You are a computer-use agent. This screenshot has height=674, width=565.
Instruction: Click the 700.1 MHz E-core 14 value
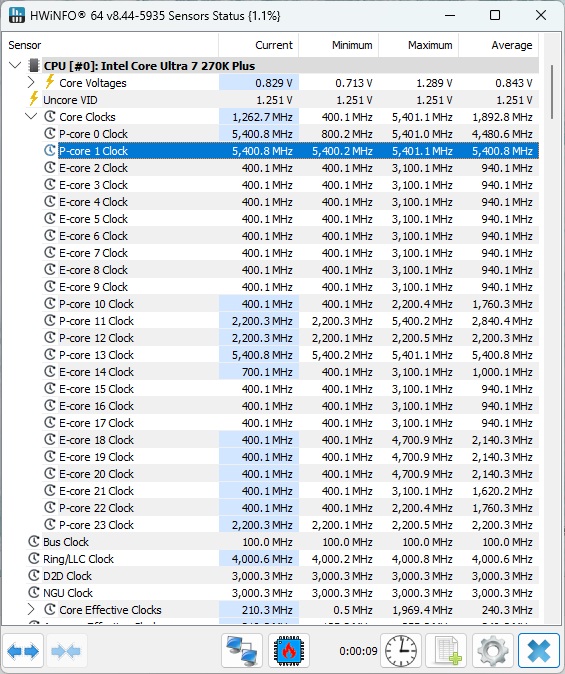(x=267, y=372)
